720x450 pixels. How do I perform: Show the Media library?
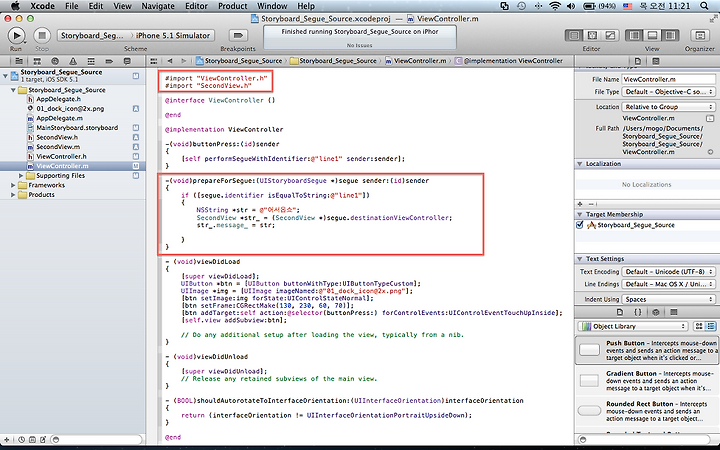point(674,312)
